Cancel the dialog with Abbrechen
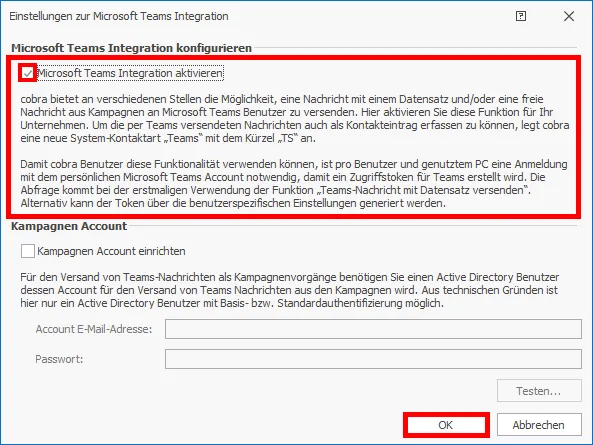The height and width of the screenshot is (445, 593). click(x=539, y=425)
